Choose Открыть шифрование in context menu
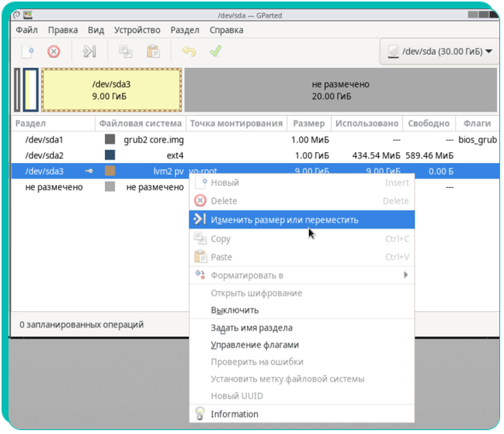This screenshot has height=434, width=504. [302, 293]
